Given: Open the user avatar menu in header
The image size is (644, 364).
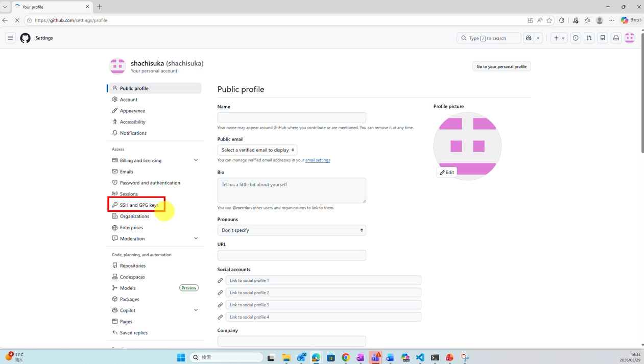Looking at the screenshot, I should 630,38.
